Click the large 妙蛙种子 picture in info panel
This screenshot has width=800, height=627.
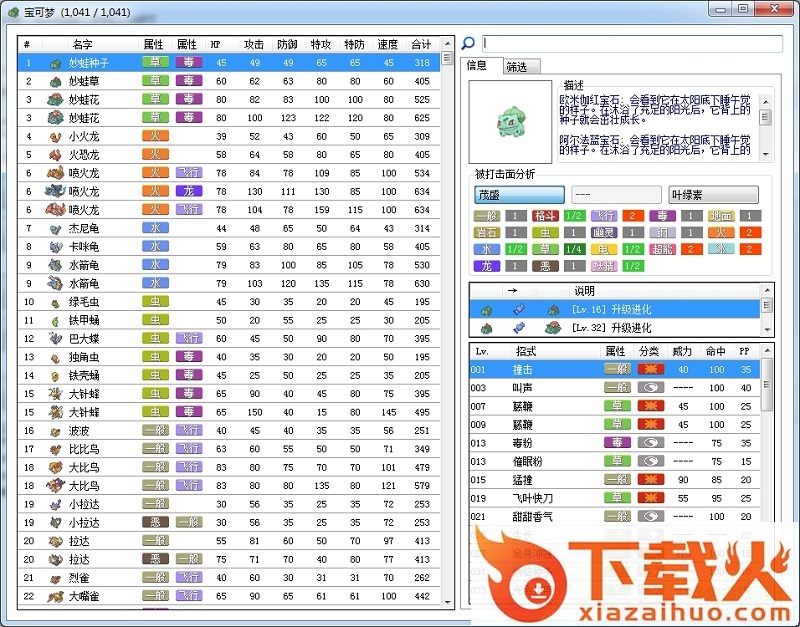(x=510, y=121)
